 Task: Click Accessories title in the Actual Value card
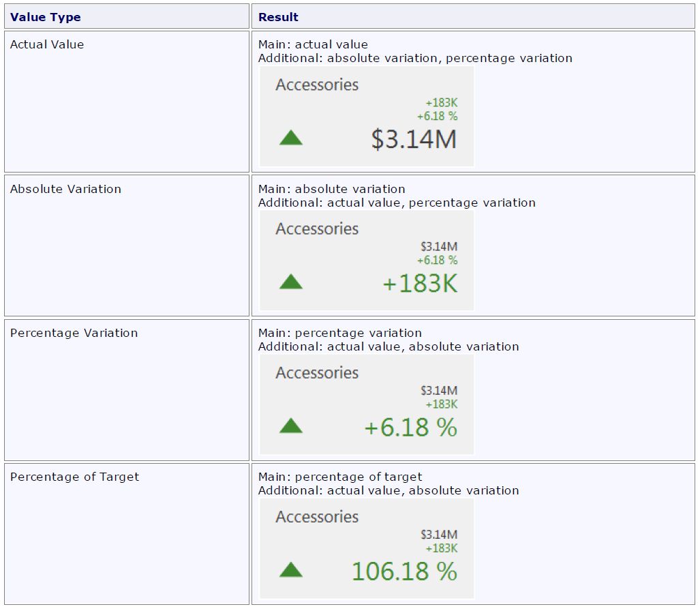coord(317,85)
